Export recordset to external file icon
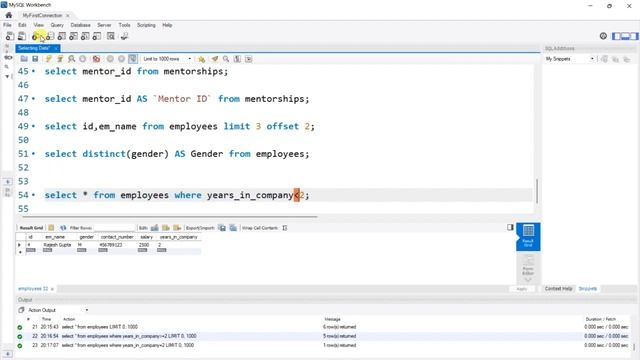This screenshot has width=640, height=360. 222,228
